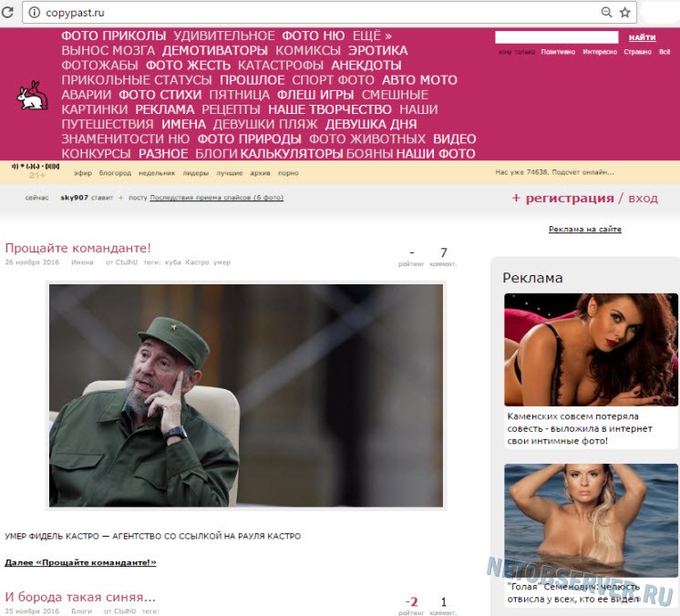
Task: Switch to the недельник tab
Action: pos(157,173)
